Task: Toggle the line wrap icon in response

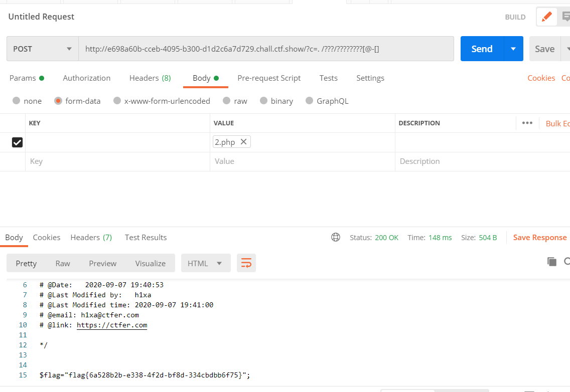Action: (246, 263)
